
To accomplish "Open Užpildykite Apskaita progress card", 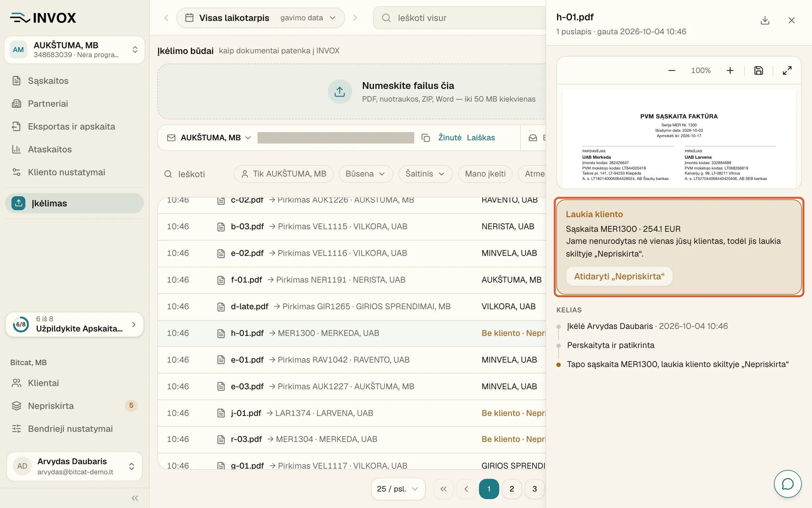I will tap(75, 324).
